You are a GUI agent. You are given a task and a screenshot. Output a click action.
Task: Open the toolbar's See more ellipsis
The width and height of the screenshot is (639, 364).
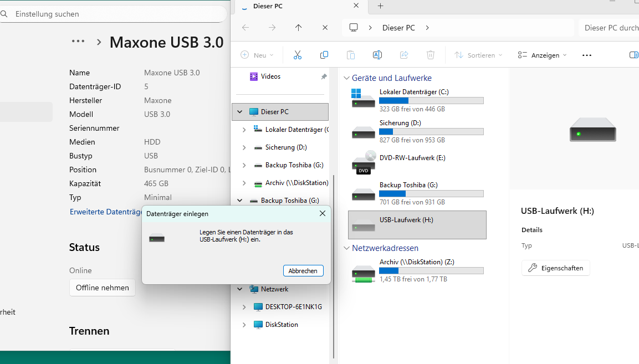coord(586,55)
